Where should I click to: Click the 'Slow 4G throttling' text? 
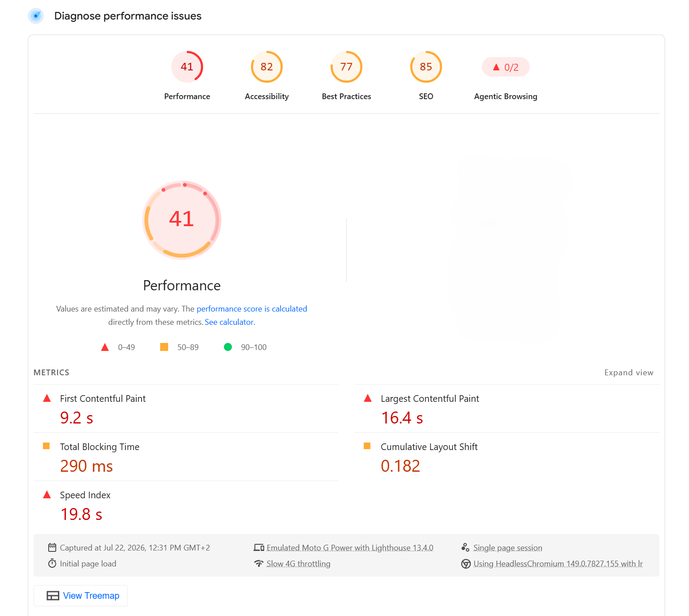pos(299,564)
